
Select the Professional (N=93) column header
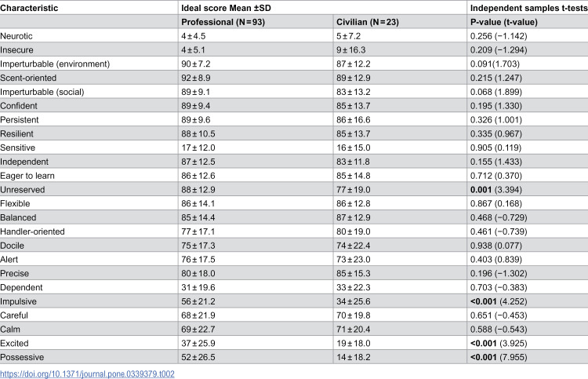coord(223,22)
